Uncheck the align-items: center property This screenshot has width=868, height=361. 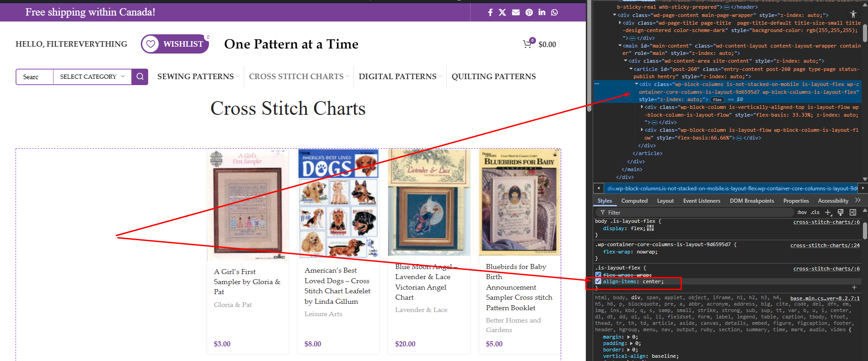point(598,281)
